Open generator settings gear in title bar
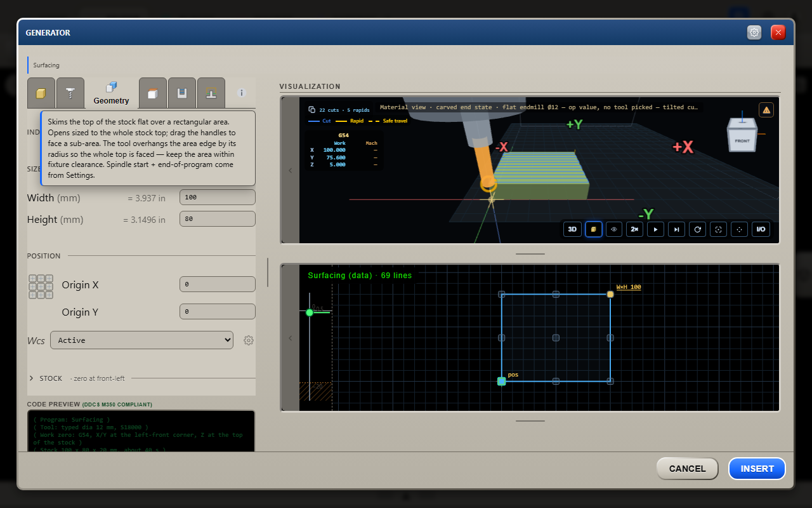 click(754, 32)
